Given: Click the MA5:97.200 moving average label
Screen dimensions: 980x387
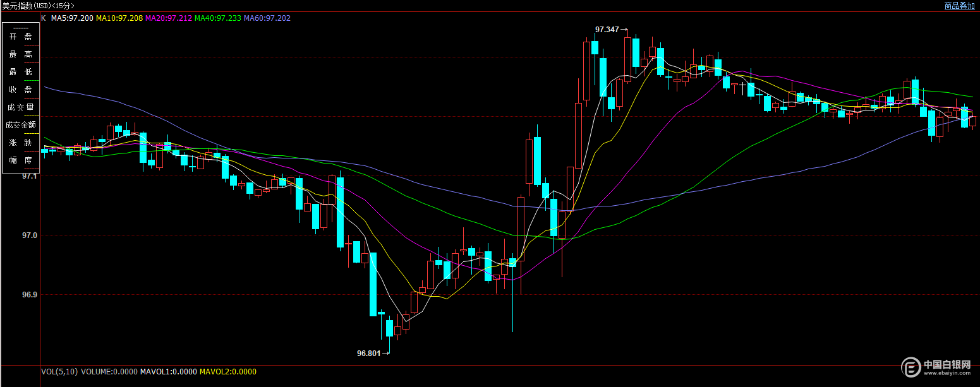Looking at the screenshot, I should click(73, 18).
